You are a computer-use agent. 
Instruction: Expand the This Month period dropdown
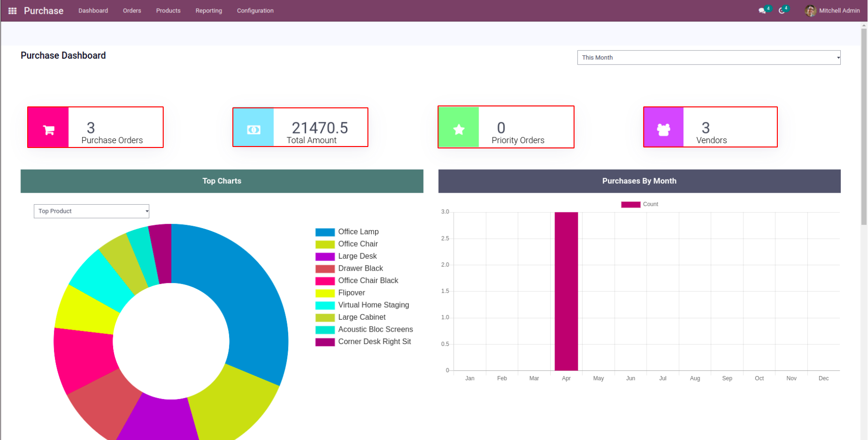coord(709,58)
